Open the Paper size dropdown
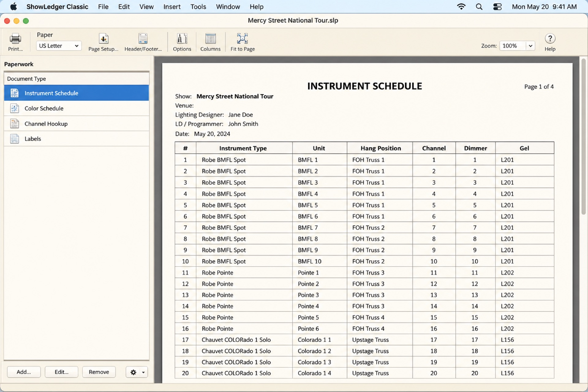Image resolution: width=588 pixels, height=392 pixels. (59, 46)
